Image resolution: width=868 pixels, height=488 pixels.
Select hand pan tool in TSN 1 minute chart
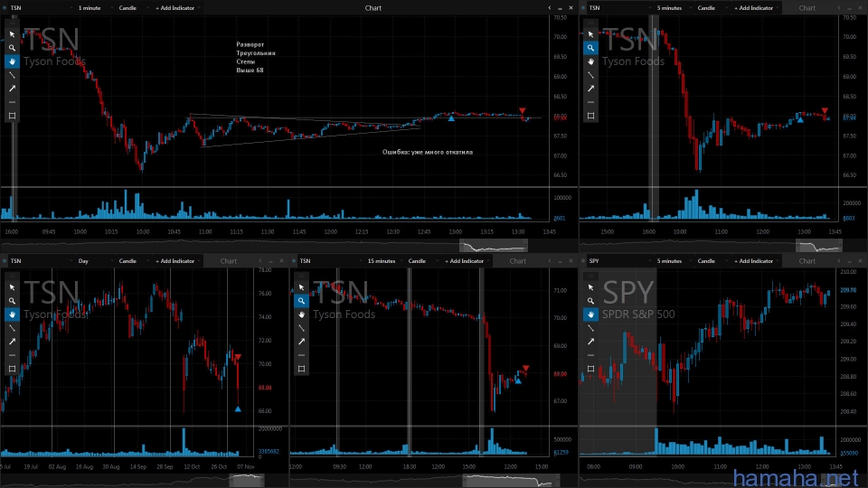coord(12,61)
